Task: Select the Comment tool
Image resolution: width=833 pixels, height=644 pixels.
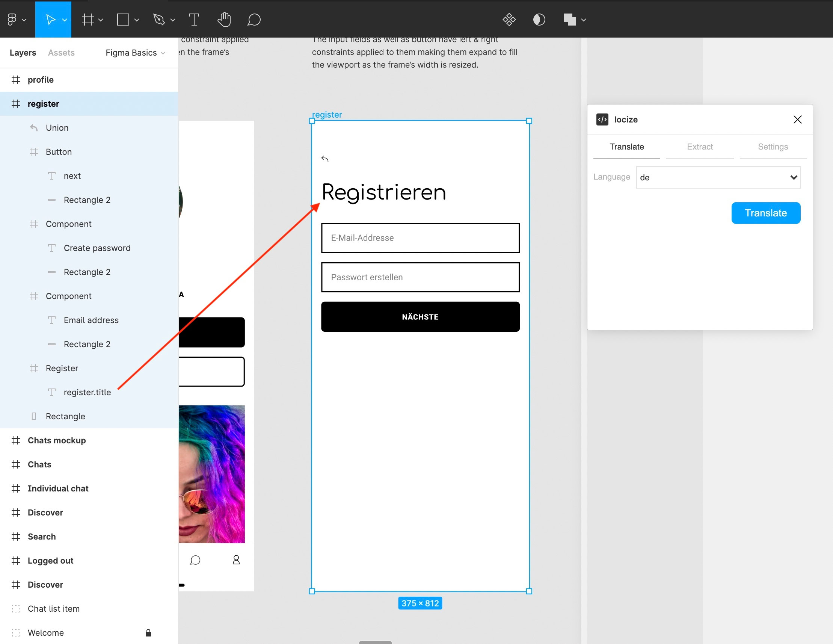Action: (x=254, y=20)
